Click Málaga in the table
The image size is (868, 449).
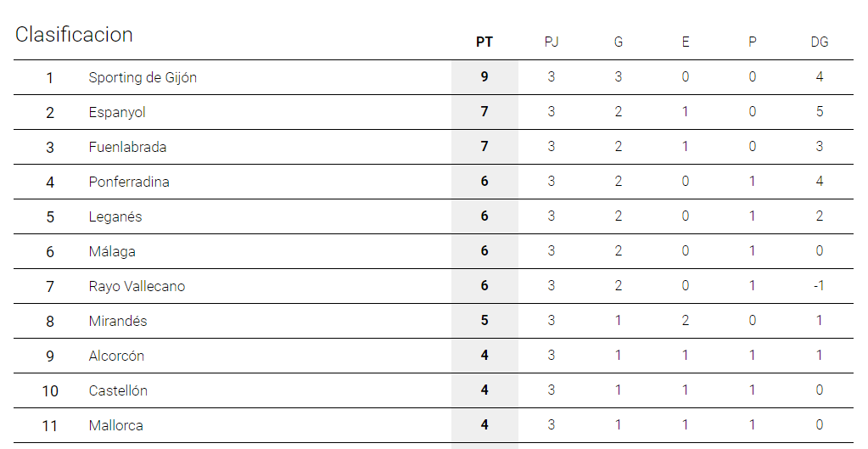click(x=112, y=251)
